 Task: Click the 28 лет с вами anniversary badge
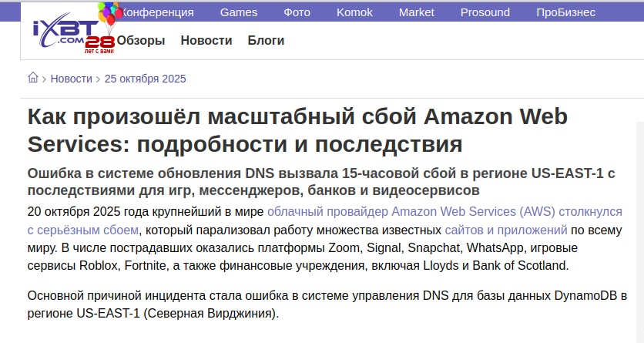click(100, 45)
